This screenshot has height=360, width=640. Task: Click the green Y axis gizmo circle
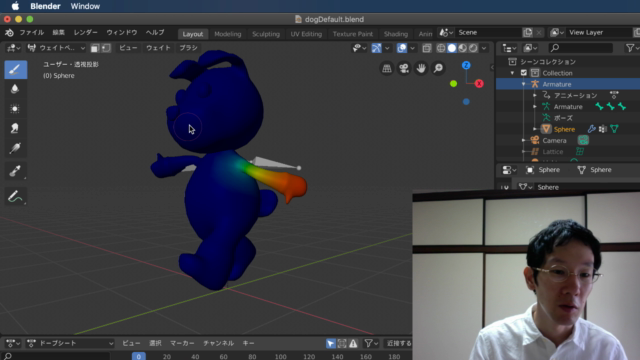coord(453,84)
